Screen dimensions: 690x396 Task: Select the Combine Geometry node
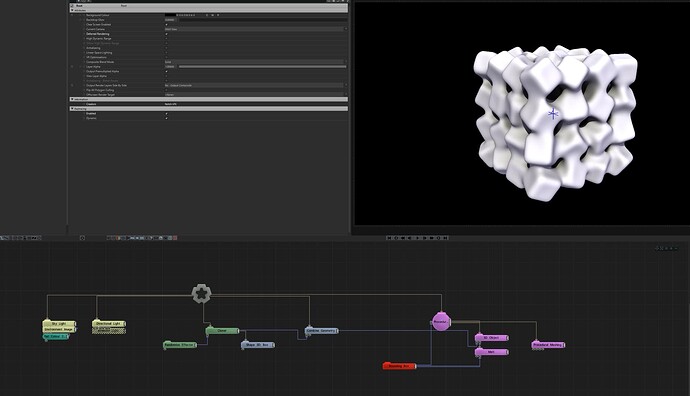(322, 330)
